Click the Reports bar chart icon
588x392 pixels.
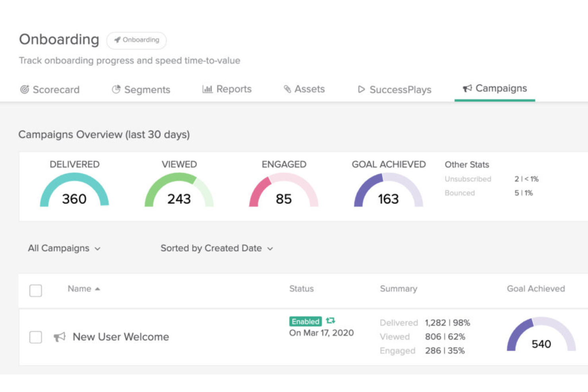click(207, 89)
